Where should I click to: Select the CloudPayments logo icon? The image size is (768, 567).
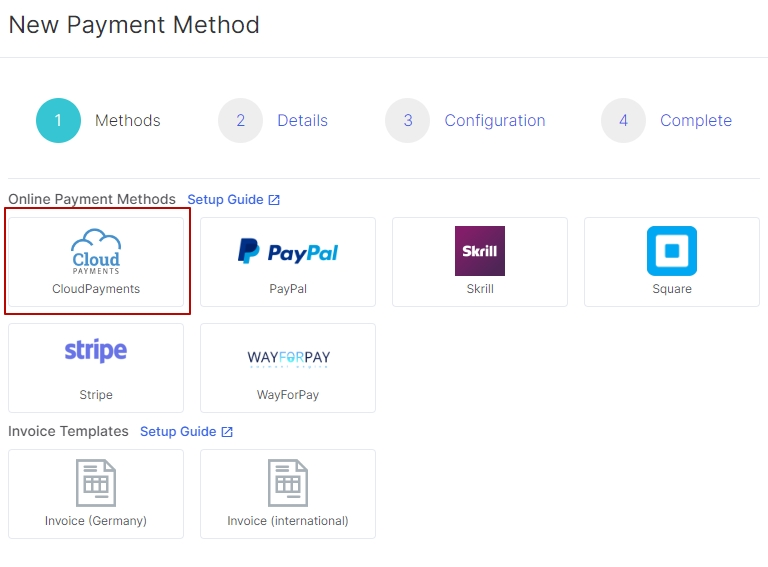[x=96, y=251]
